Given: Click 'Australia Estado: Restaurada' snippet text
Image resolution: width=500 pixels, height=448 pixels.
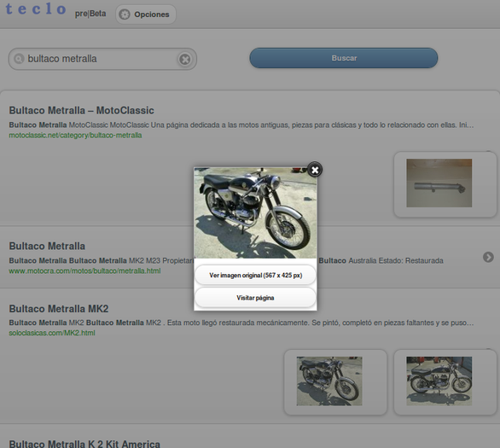Looking at the screenshot, I should [396, 260].
